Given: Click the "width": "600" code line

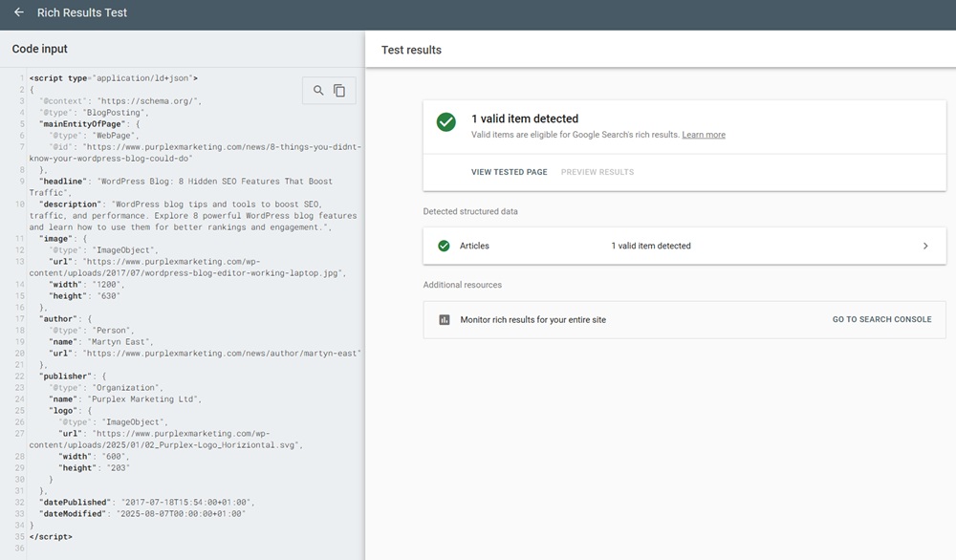Looking at the screenshot, I should 94,457.
